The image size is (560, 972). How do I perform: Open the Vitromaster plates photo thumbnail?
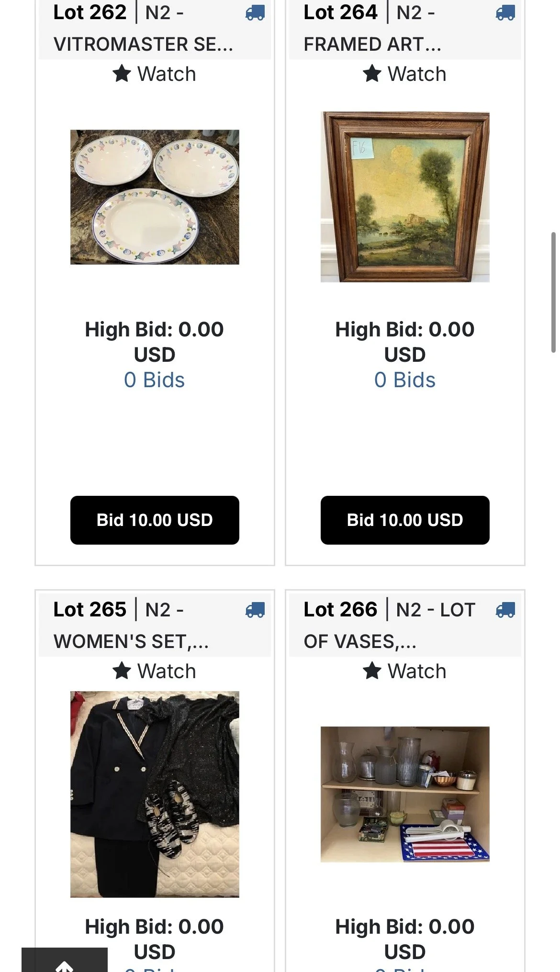coord(155,197)
